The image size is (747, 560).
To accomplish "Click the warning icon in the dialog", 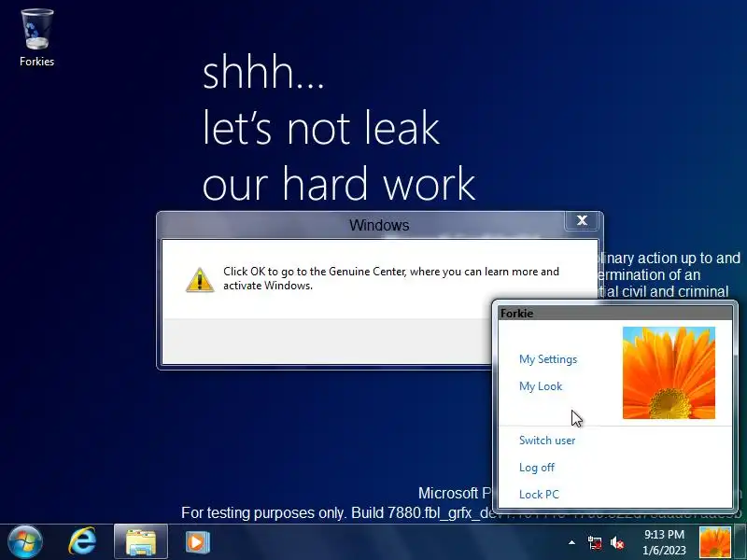I will [x=200, y=279].
